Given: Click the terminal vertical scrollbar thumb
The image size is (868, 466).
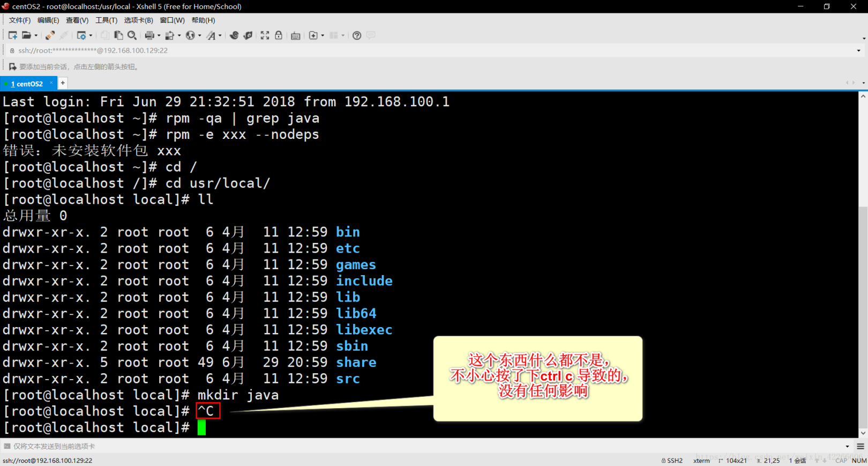Looking at the screenshot, I should [863, 316].
